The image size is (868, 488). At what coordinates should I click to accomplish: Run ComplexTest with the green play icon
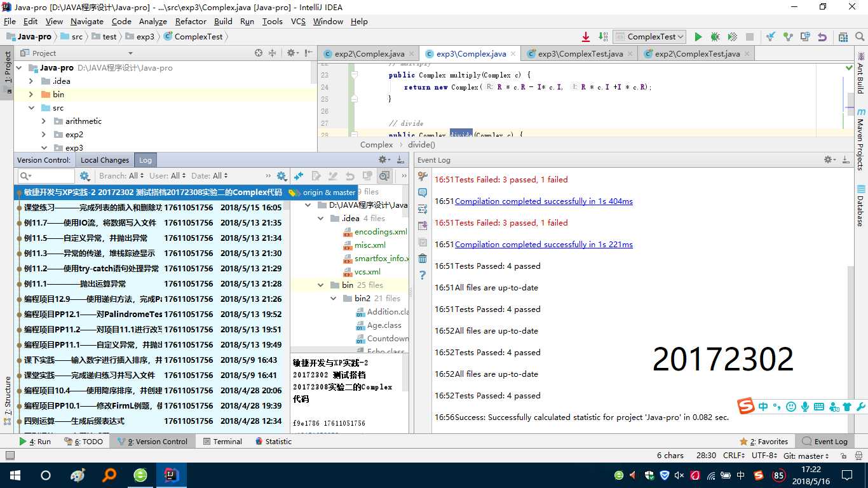click(x=698, y=37)
